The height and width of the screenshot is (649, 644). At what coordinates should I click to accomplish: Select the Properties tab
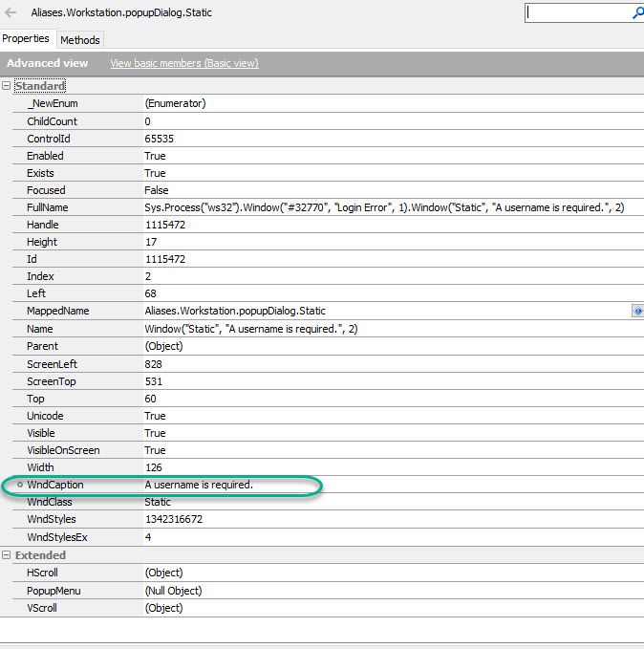click(x=26, y=39)
